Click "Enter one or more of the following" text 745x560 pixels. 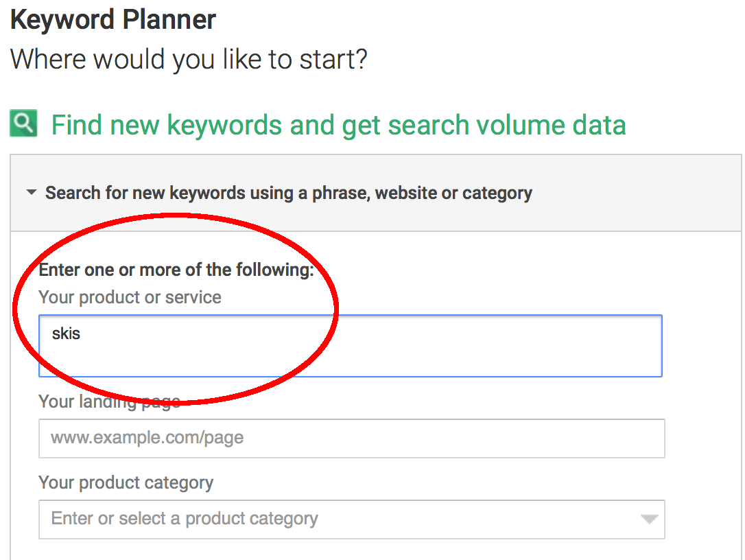176,270
